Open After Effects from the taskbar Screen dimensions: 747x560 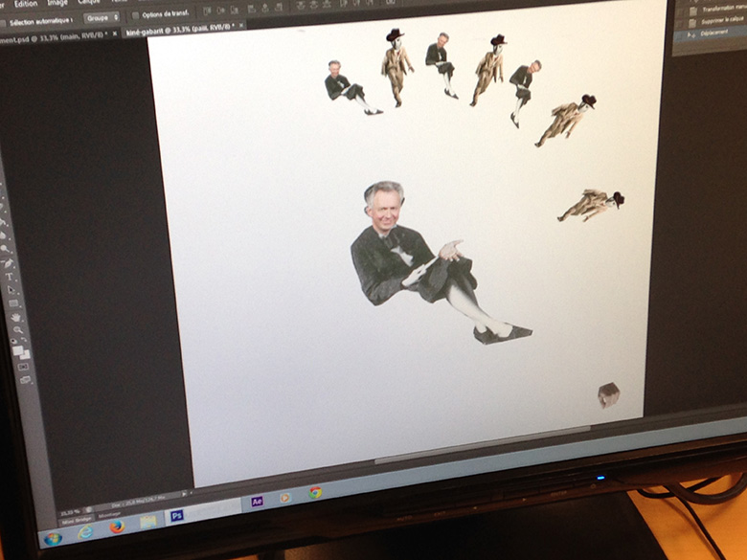pyautogui.click(x=257, y=501)
